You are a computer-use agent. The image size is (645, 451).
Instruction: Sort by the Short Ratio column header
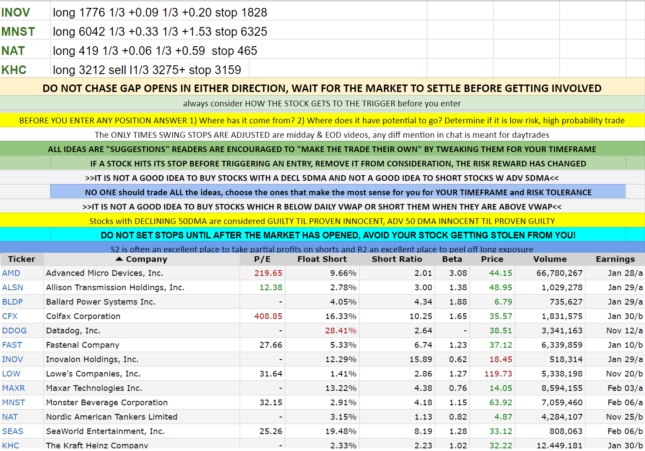coord(397,259)
